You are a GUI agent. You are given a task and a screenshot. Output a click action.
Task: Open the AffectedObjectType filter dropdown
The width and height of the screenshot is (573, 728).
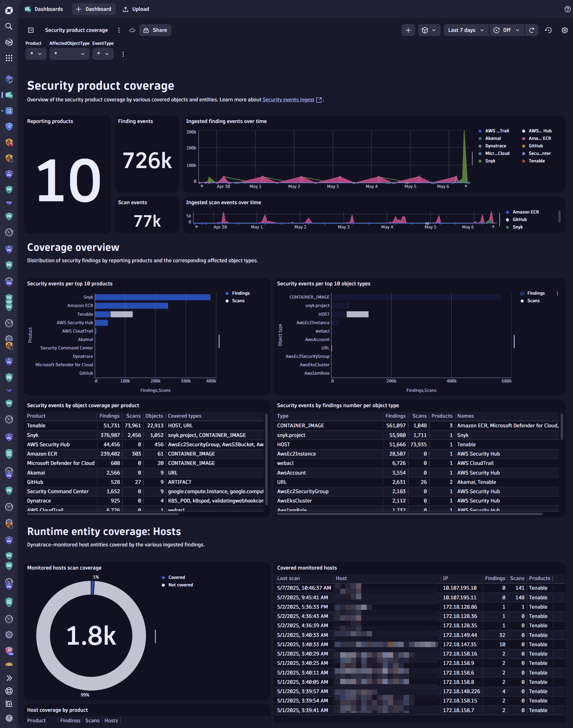pyautogui.click(x=69, y=54)
